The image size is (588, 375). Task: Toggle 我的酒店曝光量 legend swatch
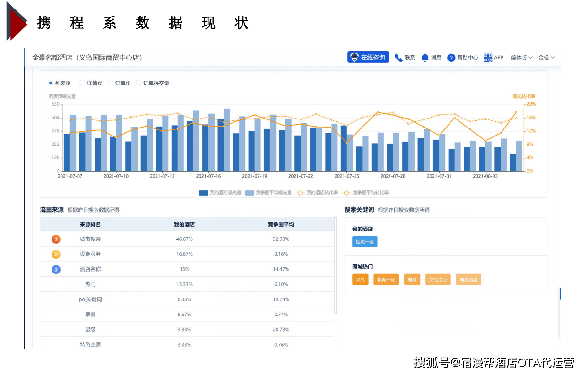click(204, 193)
